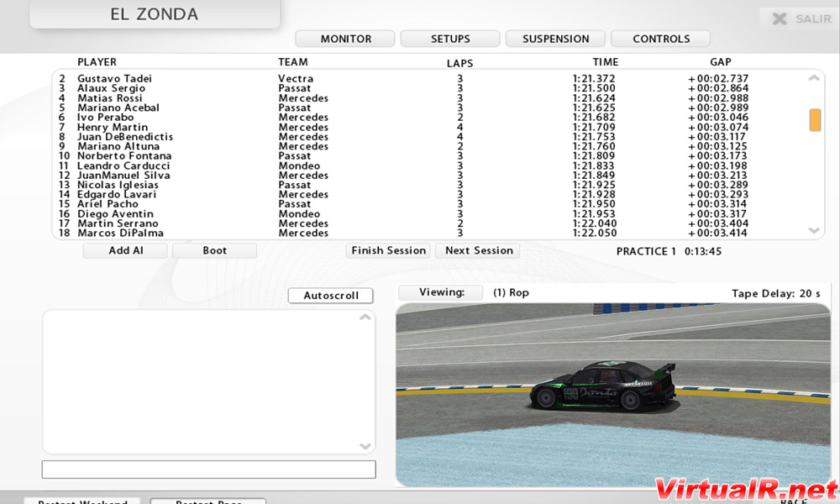Click the TEAM column header
The image size is (840, 504).
[x=293, y=62]
